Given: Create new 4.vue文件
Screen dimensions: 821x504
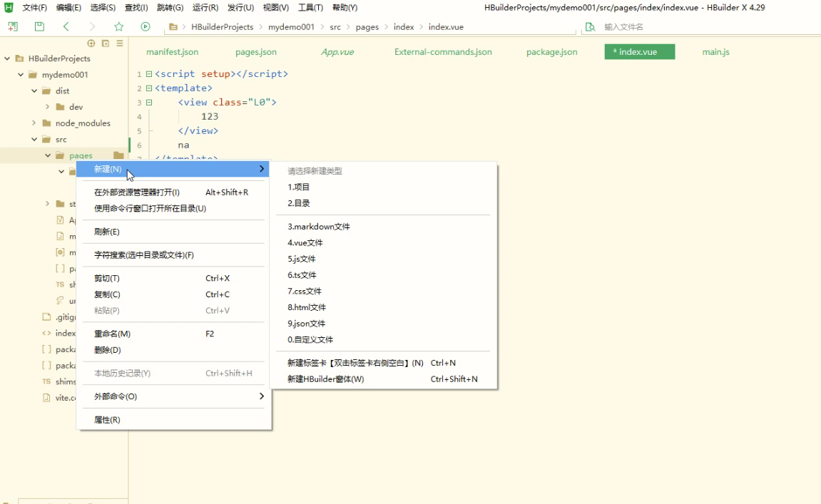Looking at the screenshot, I should pos(384,243).
